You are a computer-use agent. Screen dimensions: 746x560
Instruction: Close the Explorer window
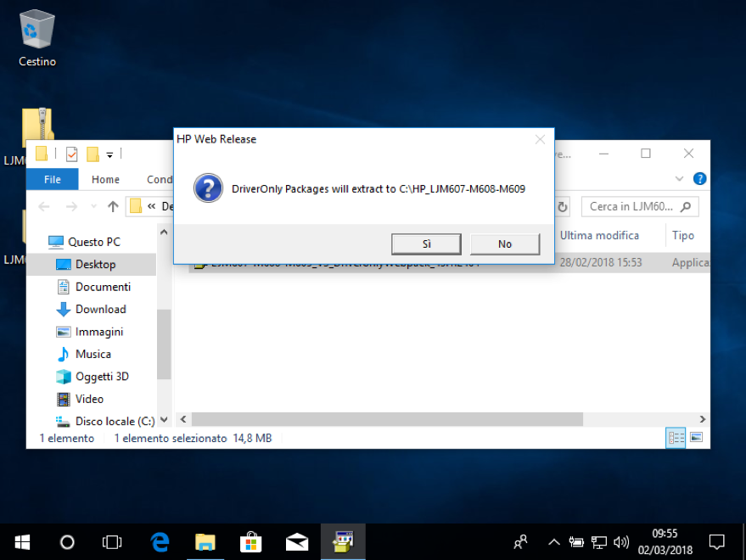[x=688, y=154]
